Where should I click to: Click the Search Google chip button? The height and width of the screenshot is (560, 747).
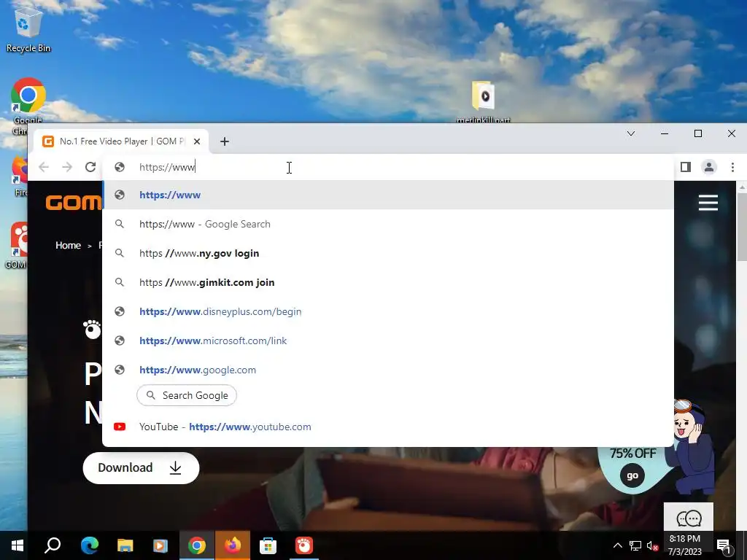[x=187, y=395]
